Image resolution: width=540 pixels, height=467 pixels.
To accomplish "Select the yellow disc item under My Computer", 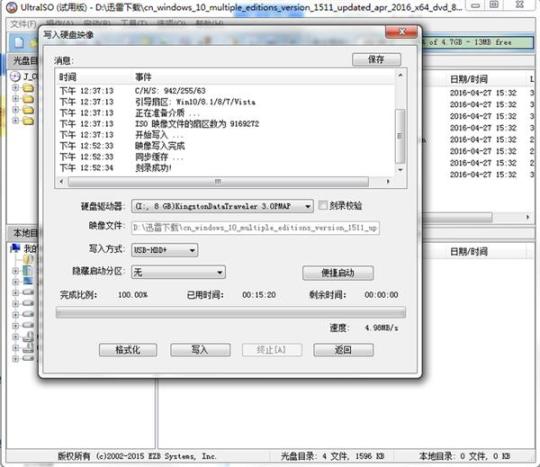I will click(x=28, y=259).
